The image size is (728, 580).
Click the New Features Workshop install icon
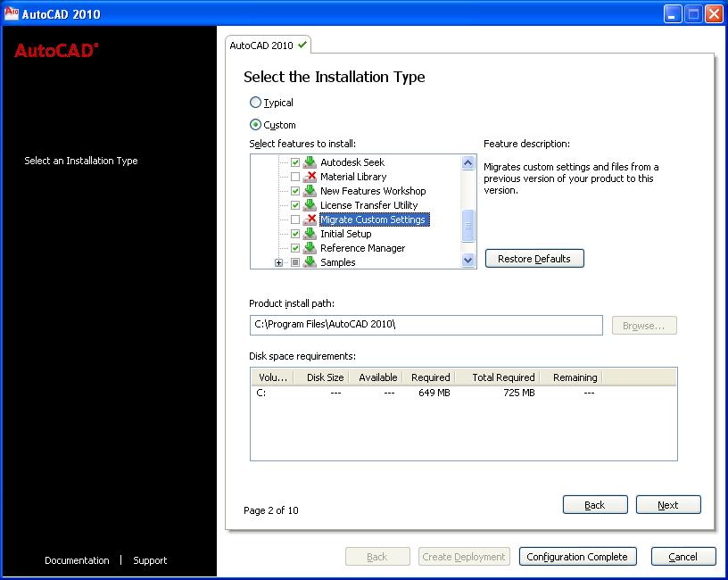[x=310, y=191]
